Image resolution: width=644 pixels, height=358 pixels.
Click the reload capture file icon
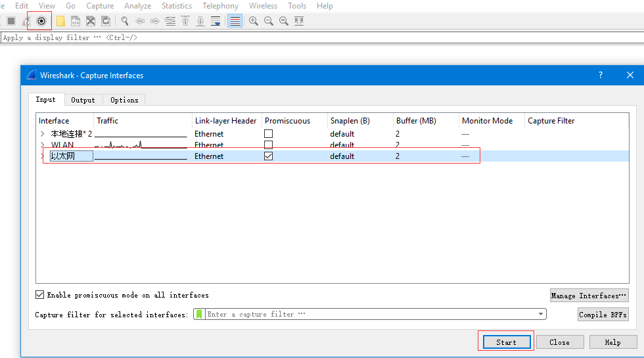[x=106, y=21]
